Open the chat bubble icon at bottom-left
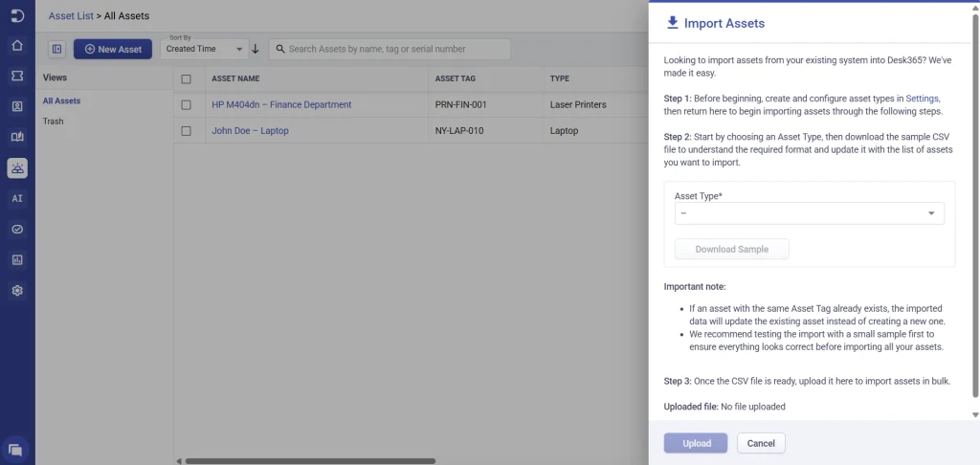The height and width of the screenshot is (465, 980). (15, 450)
